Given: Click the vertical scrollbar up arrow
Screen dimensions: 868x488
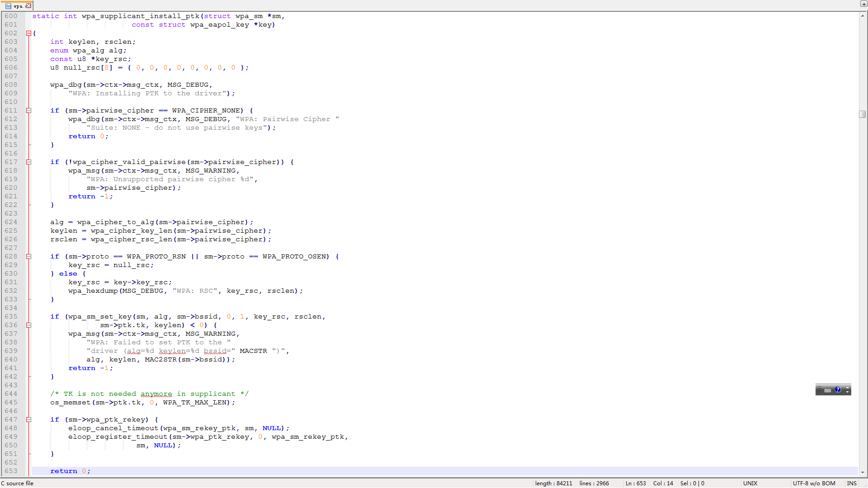Looking at the screenshot, I should click(x=863, y=16).
